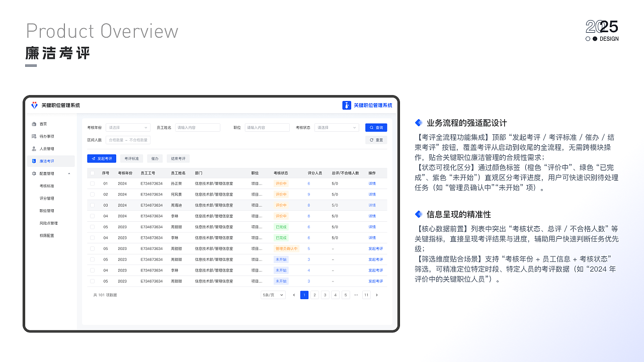
Task: Open the 考核年份 dropdown
Action: (x=128, y=127)
